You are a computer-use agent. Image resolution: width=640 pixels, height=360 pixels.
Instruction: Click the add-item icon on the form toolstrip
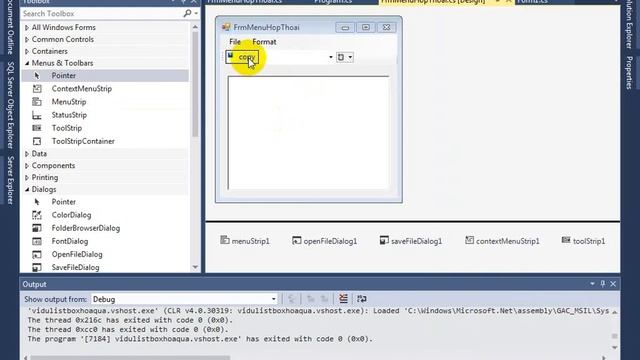(341, 57)
